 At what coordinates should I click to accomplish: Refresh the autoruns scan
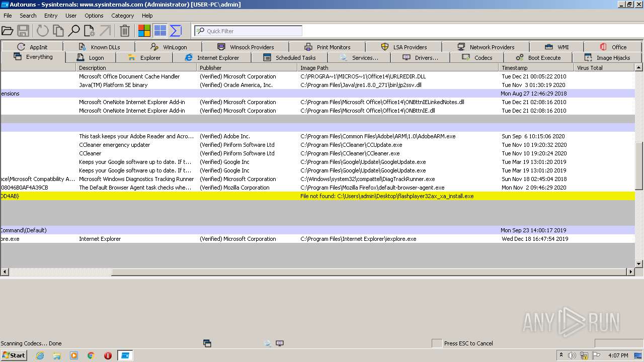[43, 31]
